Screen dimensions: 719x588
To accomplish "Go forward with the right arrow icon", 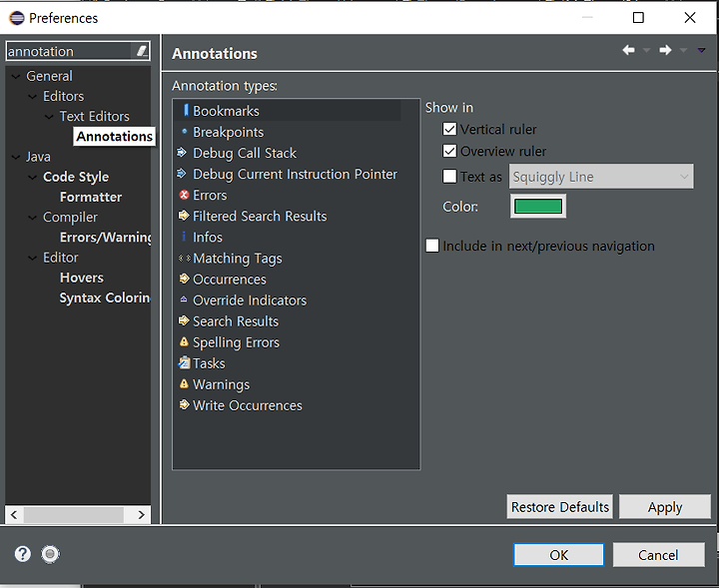I will [x=665, y=50].
